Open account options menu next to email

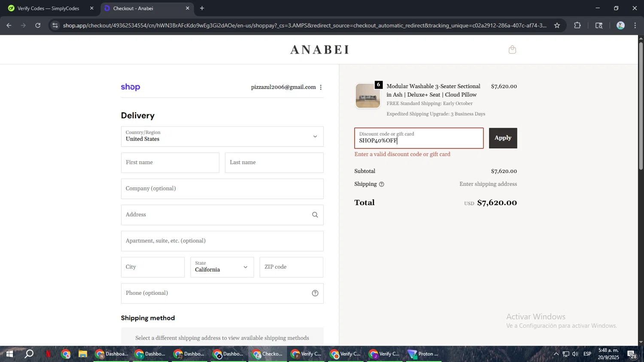[x=321, y=87]
